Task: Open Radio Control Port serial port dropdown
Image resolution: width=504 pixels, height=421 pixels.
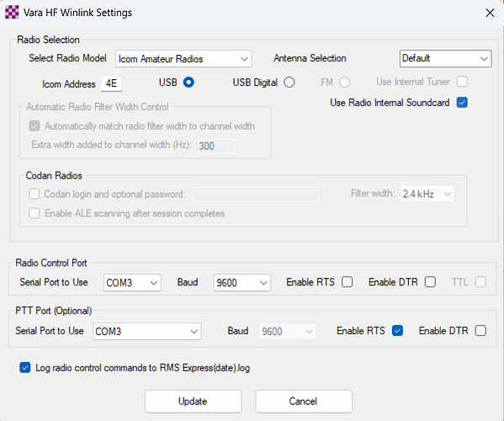Action: pos(132,283)
